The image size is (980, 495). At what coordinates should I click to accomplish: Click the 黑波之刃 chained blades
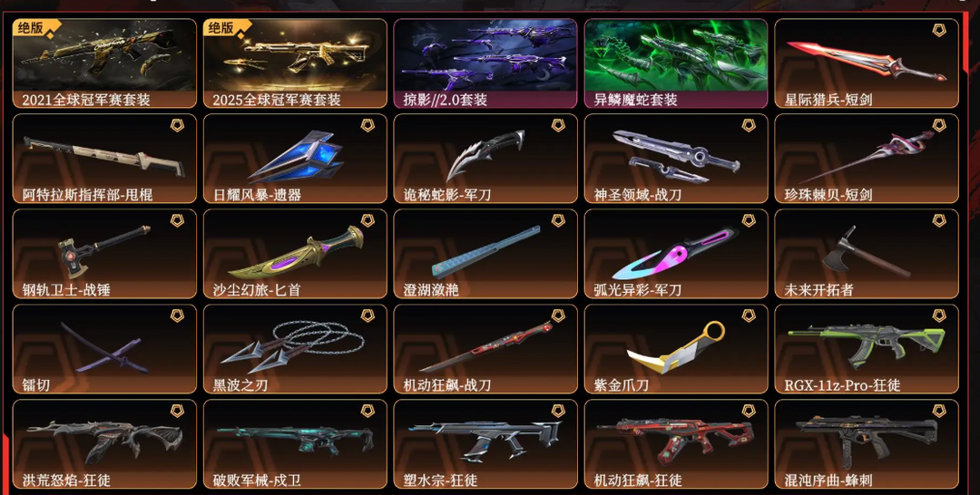click(x=295, y=349)
